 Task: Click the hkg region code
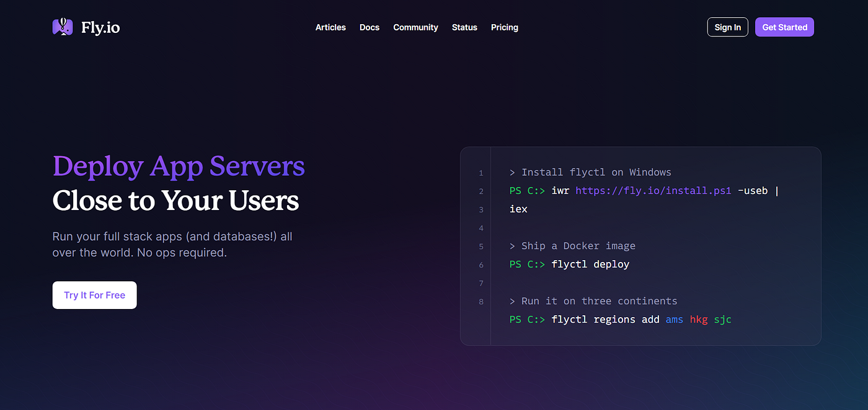click(x=699, y=320)
